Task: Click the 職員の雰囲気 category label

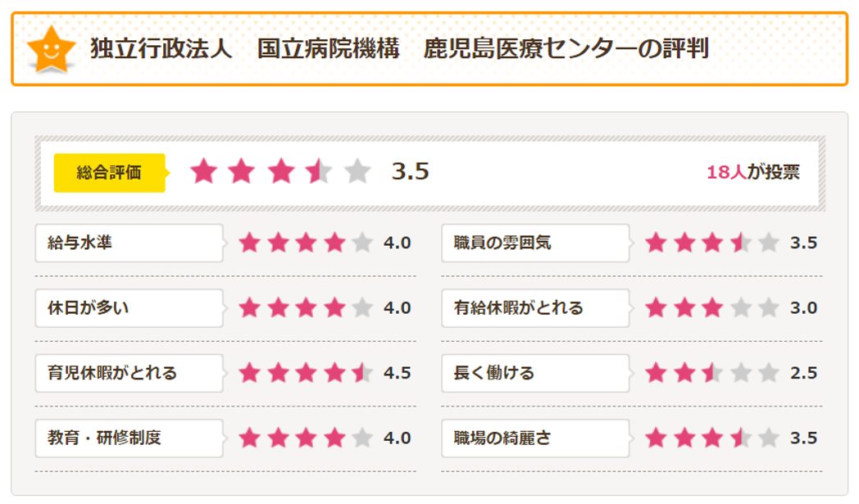Action: [535, 243]
